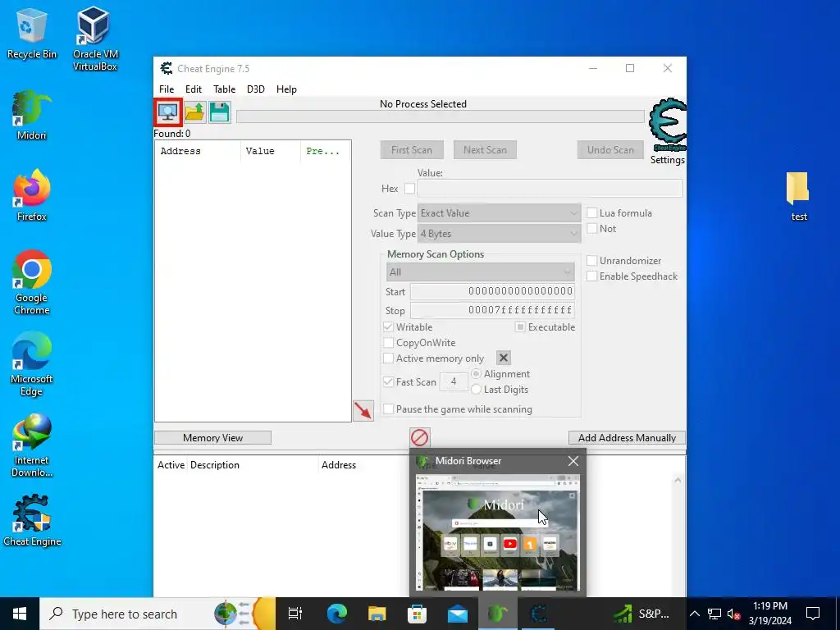Click Add Address Manually button

[627, 438]
